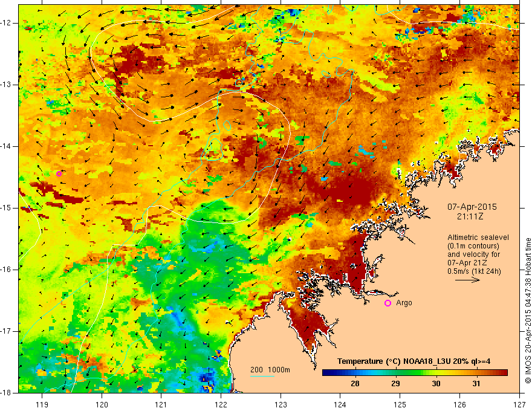Click the '200' depth legend label
This screenshot has height=411, width=532.
tap(256, 370)
